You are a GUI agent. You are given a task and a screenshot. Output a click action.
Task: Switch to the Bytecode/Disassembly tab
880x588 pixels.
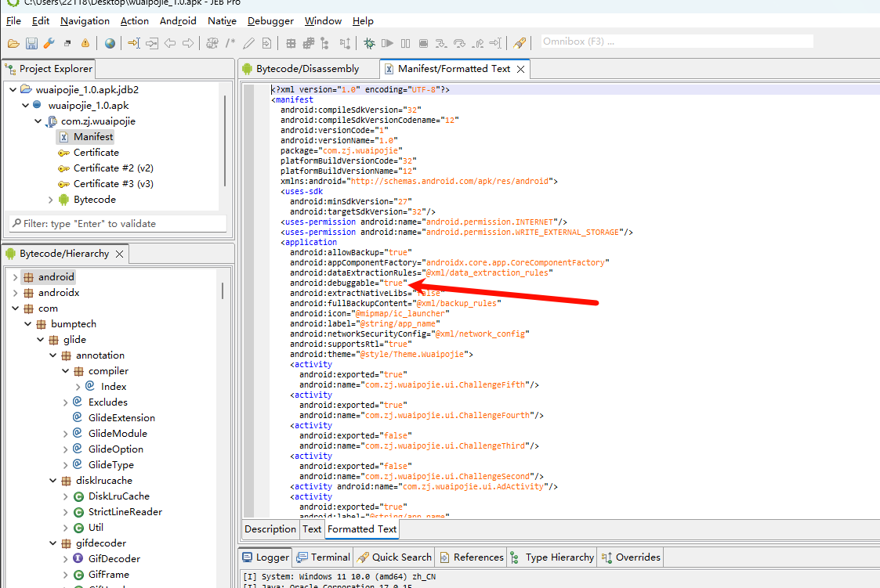pos(306,69)
